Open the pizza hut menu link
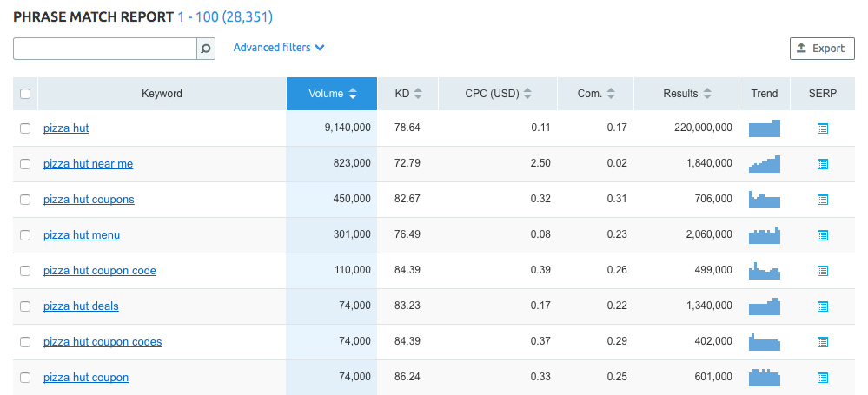Screen dimensions: 868x395 point(82,235)
